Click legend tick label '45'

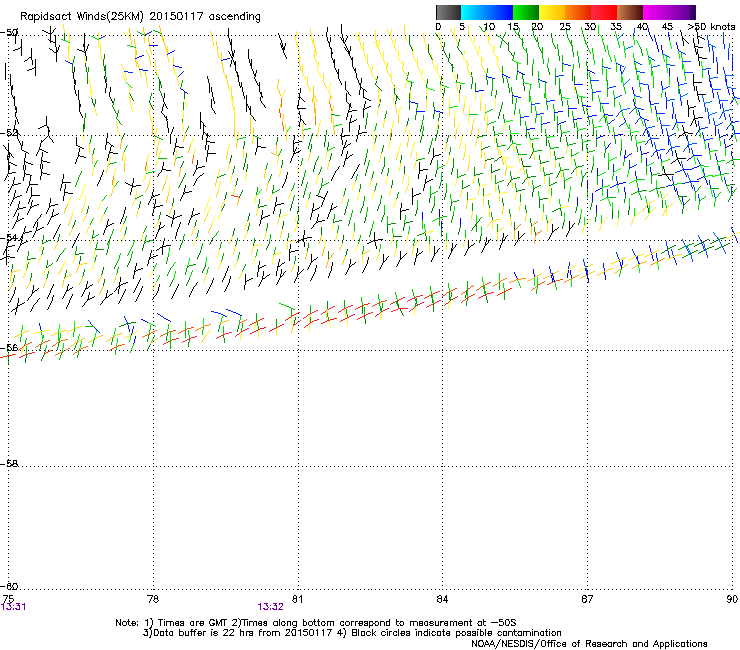coord(667,27)
